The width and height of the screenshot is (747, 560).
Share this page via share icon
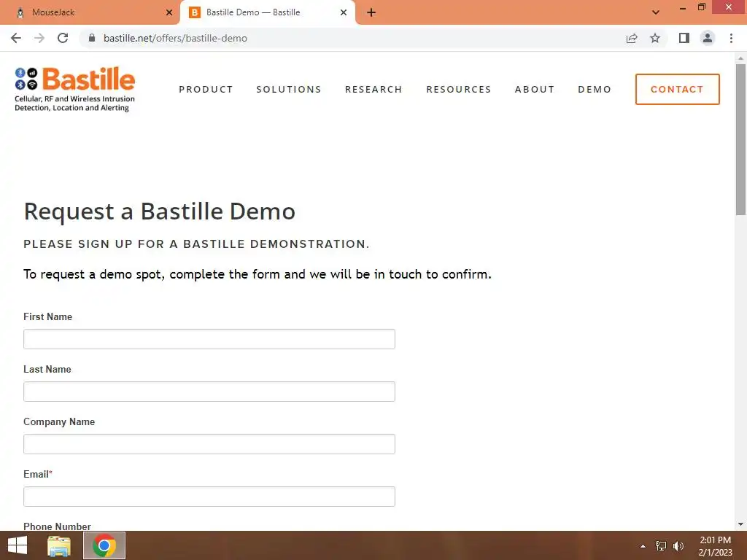click(x=632, y=38)
